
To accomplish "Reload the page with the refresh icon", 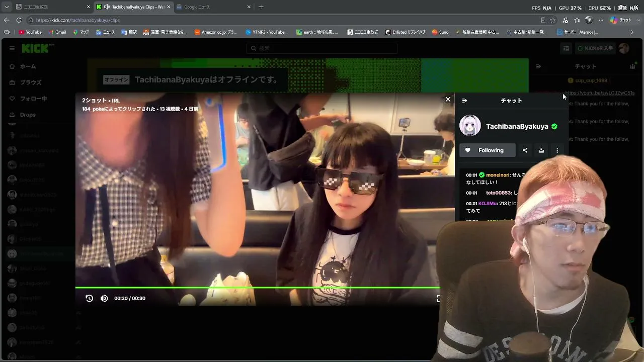I will 19,20.
